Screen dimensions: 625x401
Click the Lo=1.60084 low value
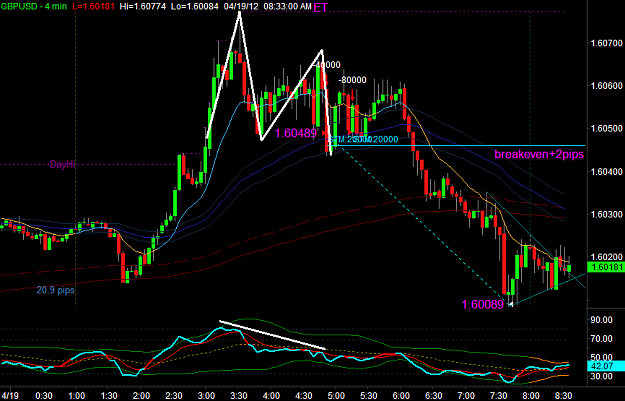tap(194, 6)
